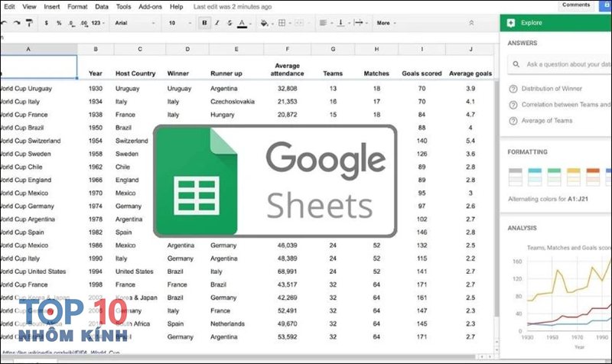The height and width of the screenshot is (364, 612).
Task: Click the 'Ask a question about your data' field
Action: pos(559,64)
